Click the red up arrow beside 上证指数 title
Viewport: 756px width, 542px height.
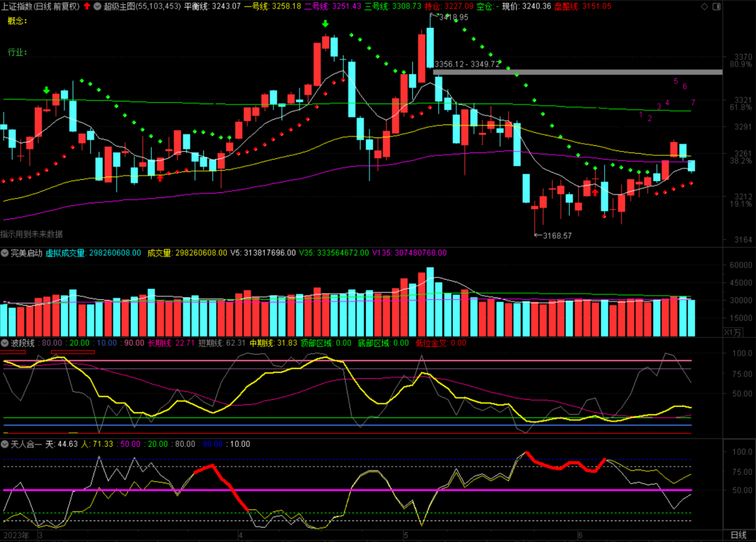[87, 6]
